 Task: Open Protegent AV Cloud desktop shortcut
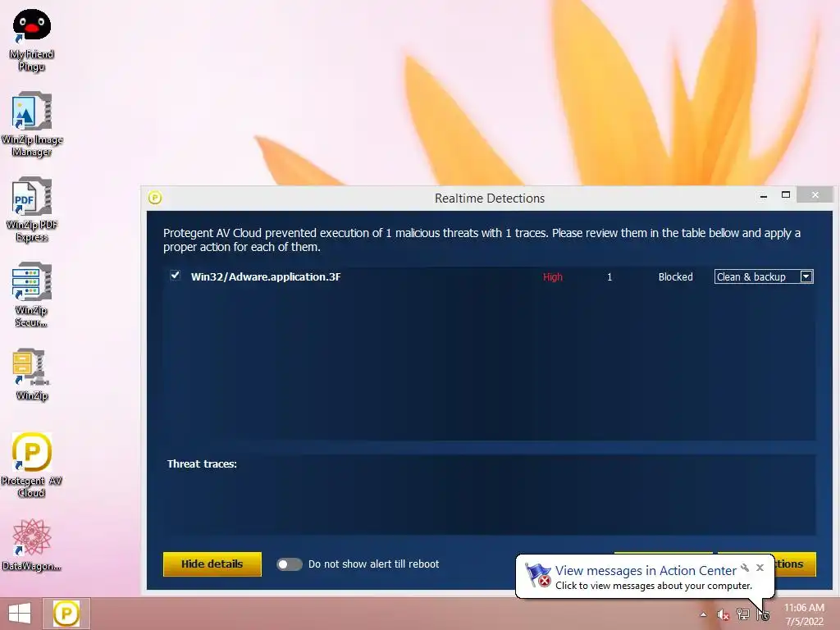[32, 465]
